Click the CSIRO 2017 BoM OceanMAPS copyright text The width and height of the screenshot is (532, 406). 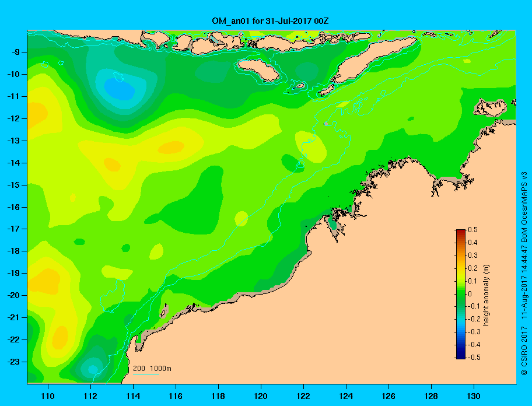524,274
